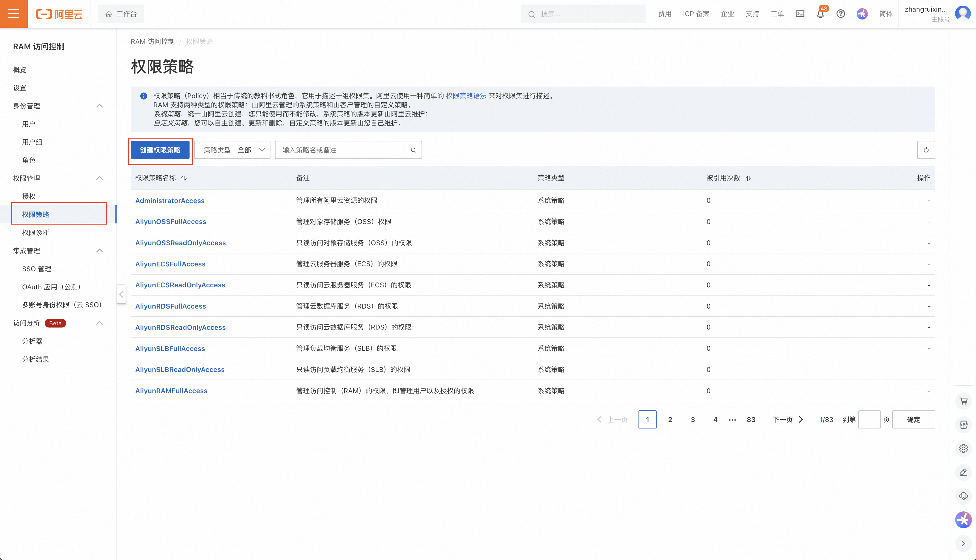Open 用户组 in the sidebar
The image size is (976, 560).
point(32,142)
